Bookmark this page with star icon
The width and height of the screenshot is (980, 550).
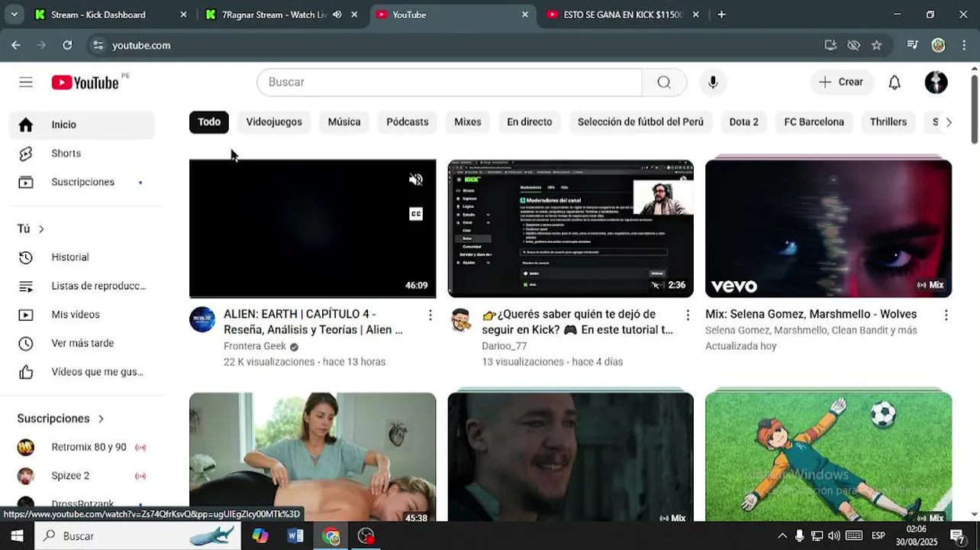876,45
